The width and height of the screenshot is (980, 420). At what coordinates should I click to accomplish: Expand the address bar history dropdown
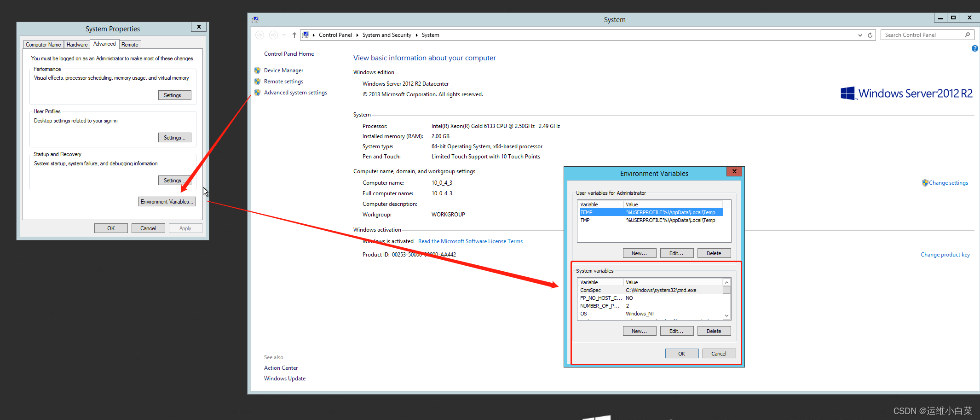[x=860, y=35]
